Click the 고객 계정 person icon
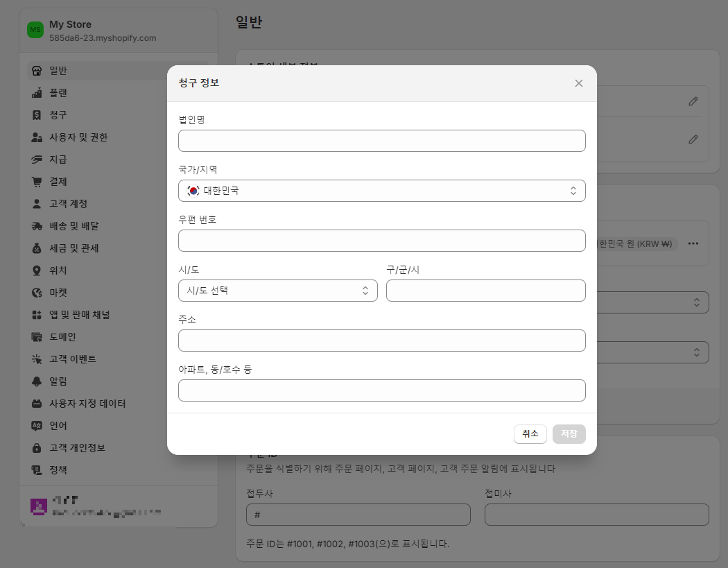This screenshot has height=568, width=728. 37,204
